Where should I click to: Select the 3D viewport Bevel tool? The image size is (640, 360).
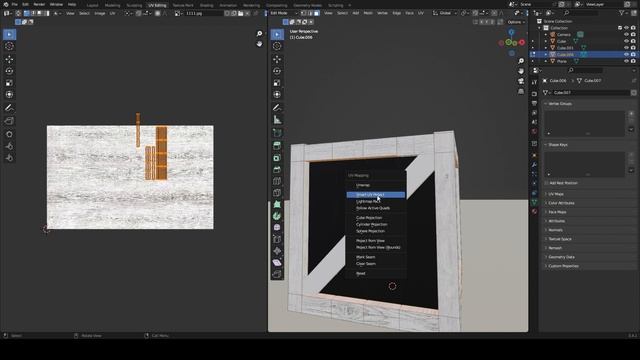pyautogui.click(x=277, y=169)
